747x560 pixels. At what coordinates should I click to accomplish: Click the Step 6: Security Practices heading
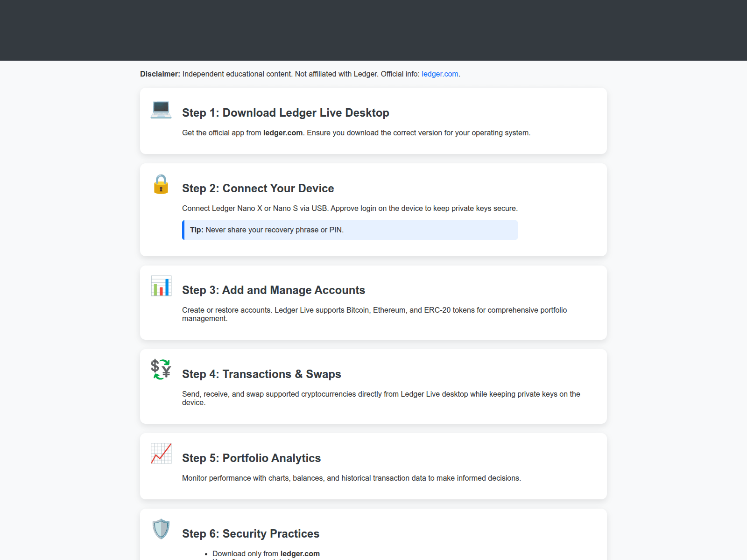point(250,533)
